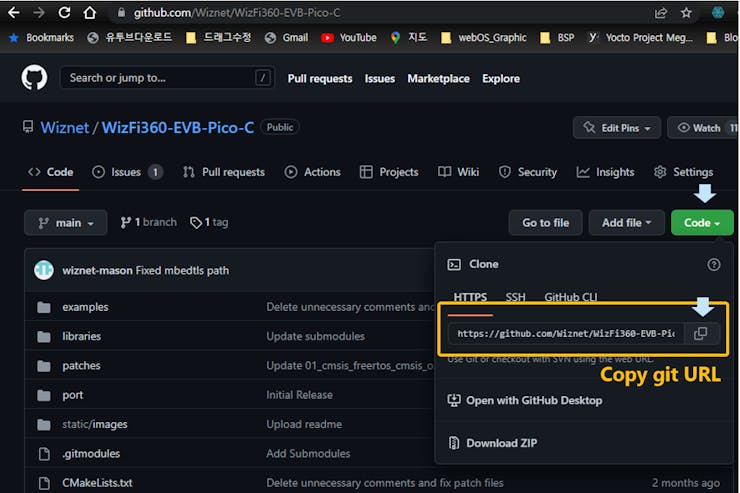Open the browser home page icon
Screen dimensions: 740x493
pos(90,13)
